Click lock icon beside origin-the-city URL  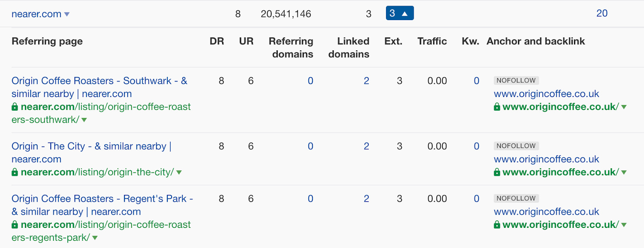pos(15,172)
